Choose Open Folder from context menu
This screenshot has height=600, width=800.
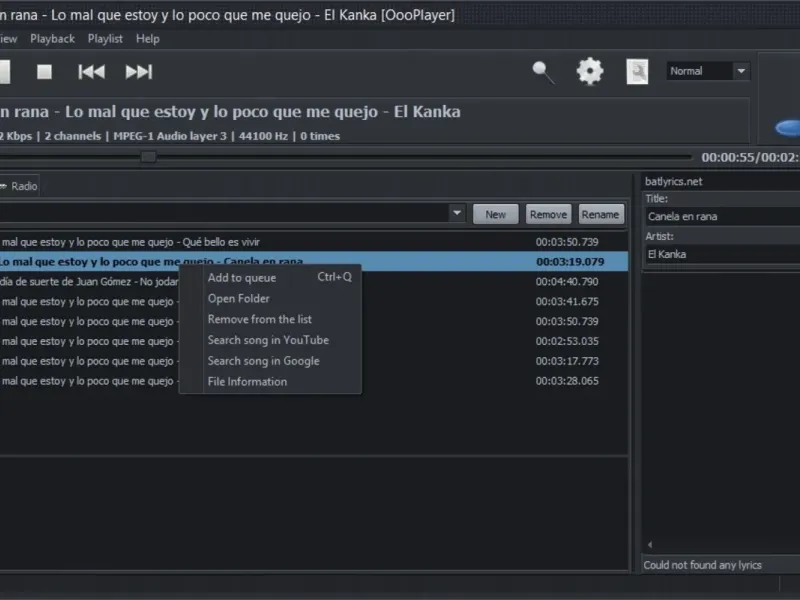(270, 298)
